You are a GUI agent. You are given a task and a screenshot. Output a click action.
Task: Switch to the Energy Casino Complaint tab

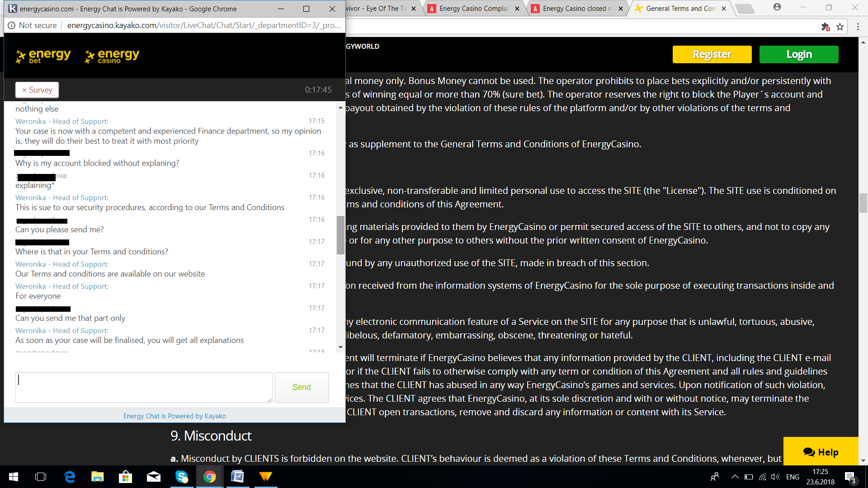coord(474,9)
